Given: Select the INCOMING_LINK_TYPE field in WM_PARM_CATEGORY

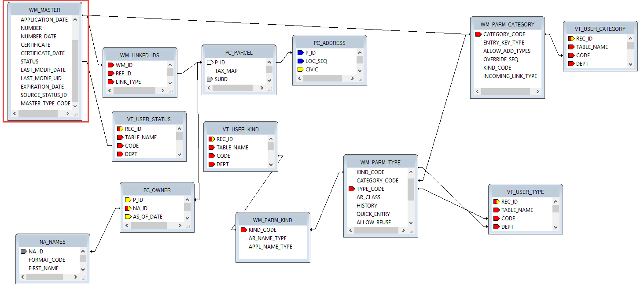Looking at the screenshot, I should click(510, 76).
